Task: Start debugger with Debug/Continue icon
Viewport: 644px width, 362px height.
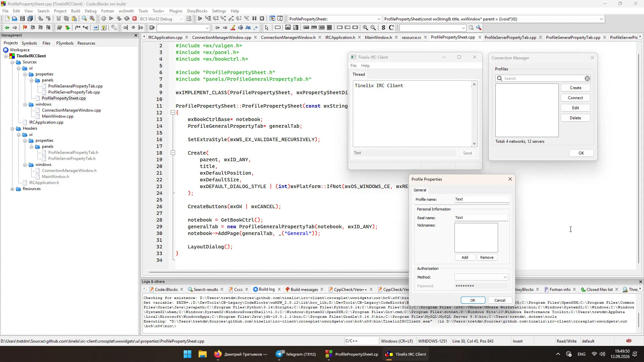Action: click(200, 19)
